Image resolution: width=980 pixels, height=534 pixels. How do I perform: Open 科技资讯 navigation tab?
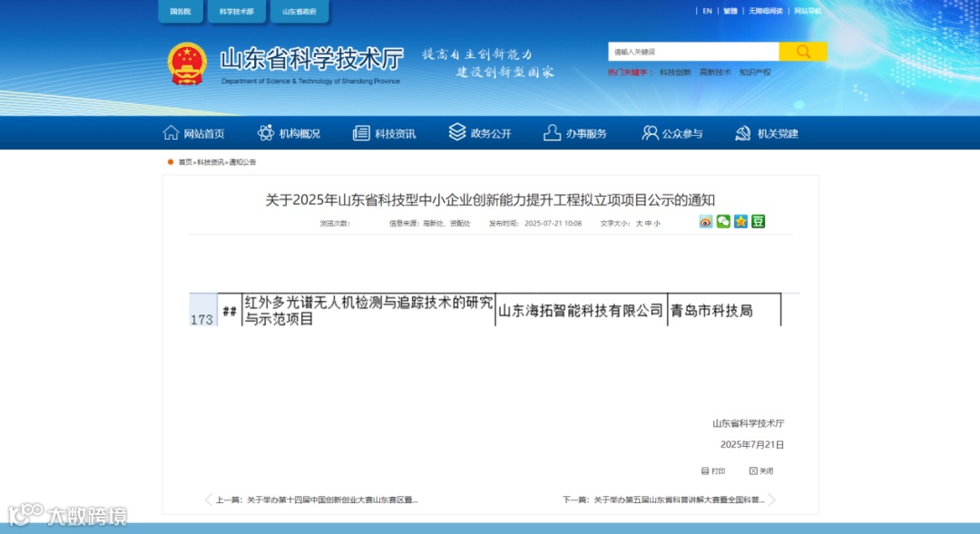pos(384,133)
